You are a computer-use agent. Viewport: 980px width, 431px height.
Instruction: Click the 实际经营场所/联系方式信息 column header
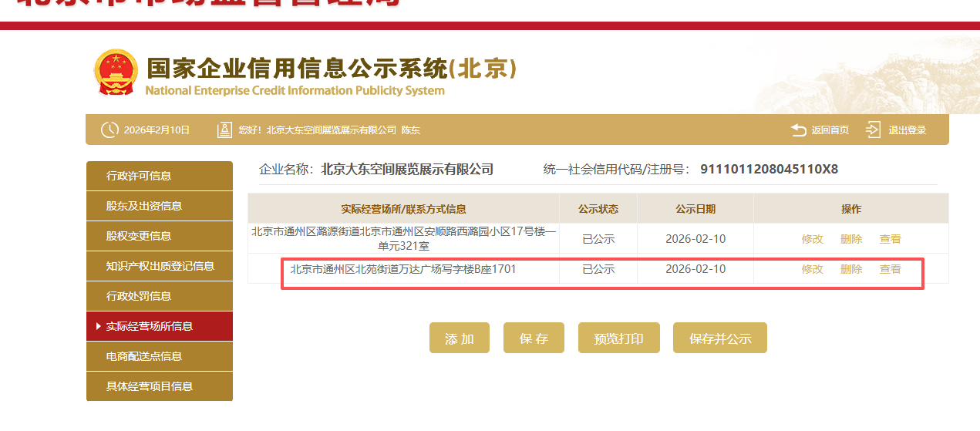pyautogui.click(x=403, y=209)
